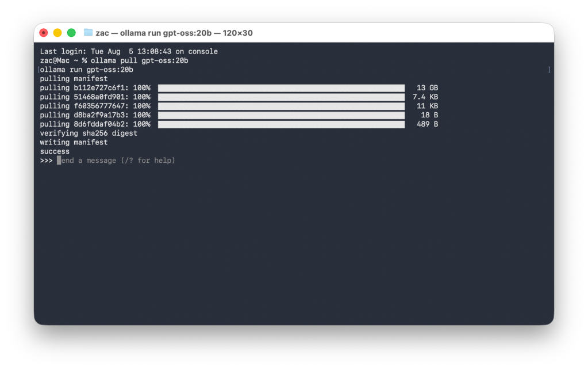Click progress bar for layer 51468a0fd901
This screenshot has height=370, width=588.
281,97
